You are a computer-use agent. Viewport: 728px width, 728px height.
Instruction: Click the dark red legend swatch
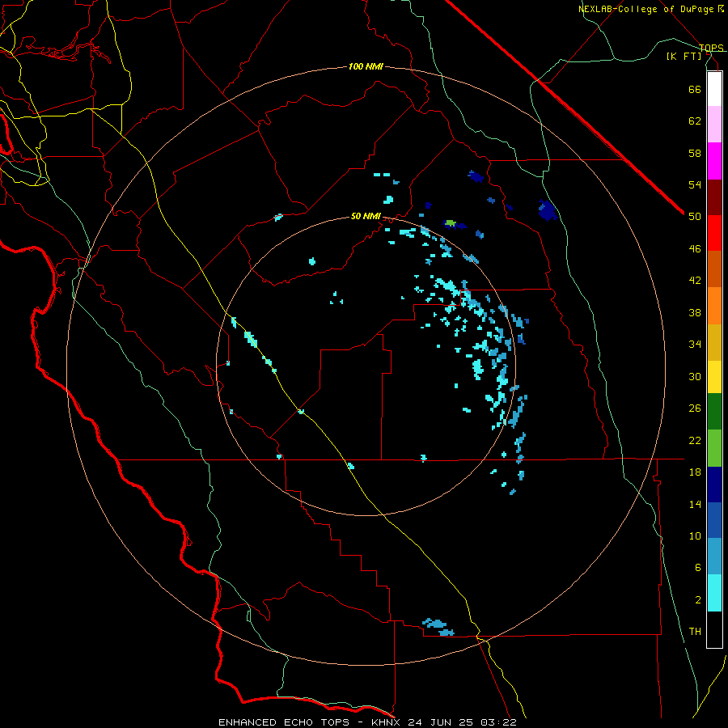[714, 197]
